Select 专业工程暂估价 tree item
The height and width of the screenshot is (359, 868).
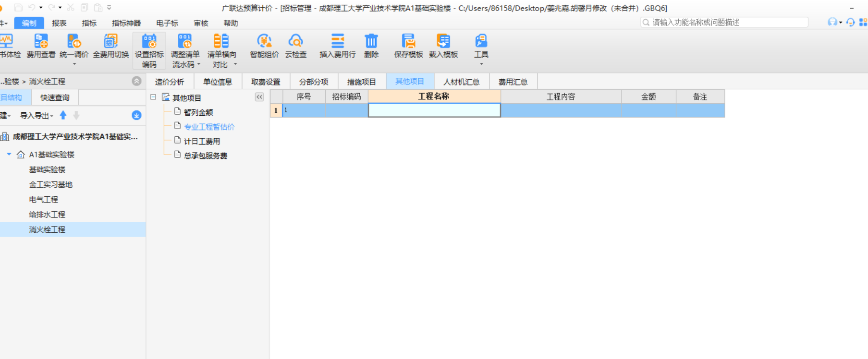209,127
